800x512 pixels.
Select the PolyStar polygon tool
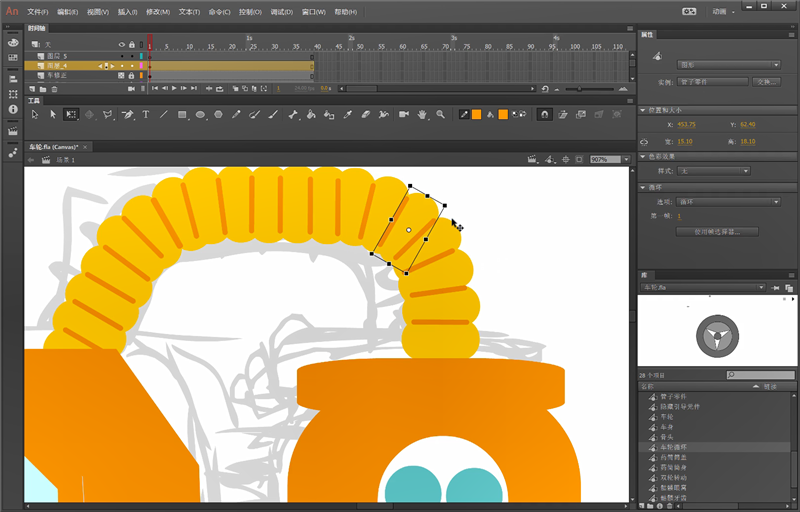(x=218, y=114)
